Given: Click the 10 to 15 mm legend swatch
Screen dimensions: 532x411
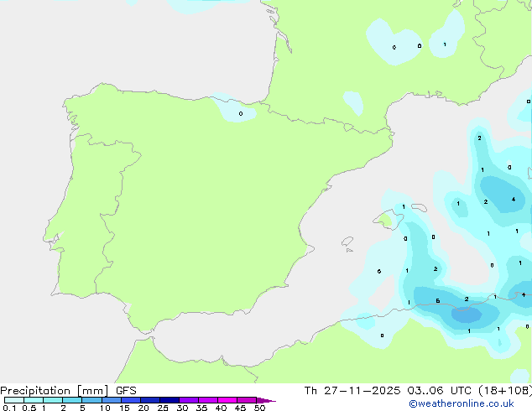Looking at the screenshot, I should 111,400.
